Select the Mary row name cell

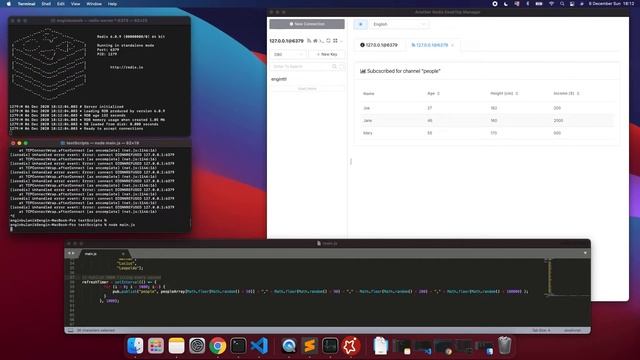click(x=367, y=133)
